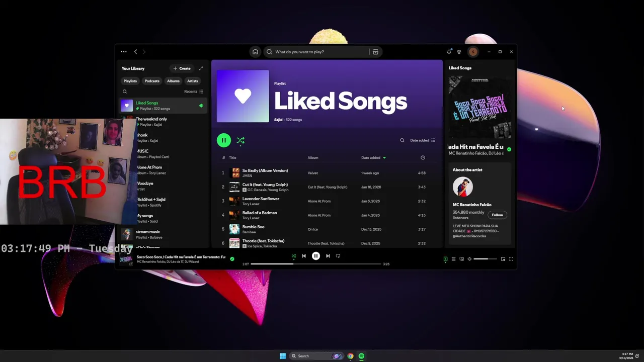Adjust the volume slider
Image resolution: width=644 pixels, height=362 pixels.
(x=485, y=259)
